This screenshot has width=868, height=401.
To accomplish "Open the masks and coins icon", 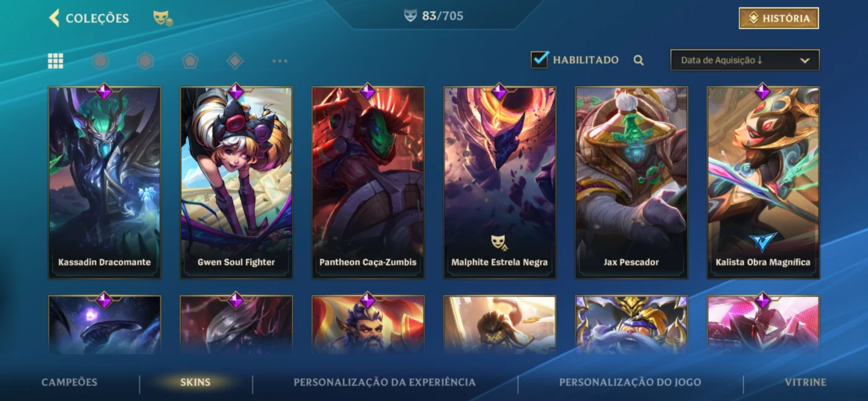I will point(163,19).
